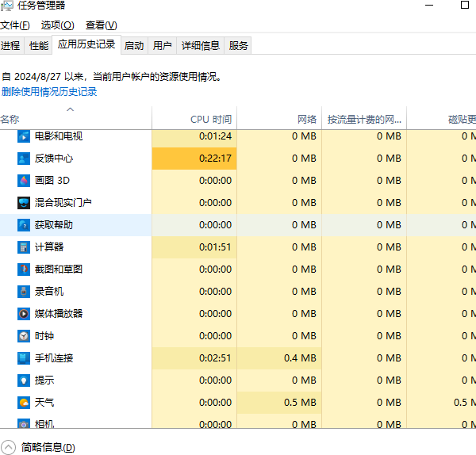Click the 手机连接 app icon
Image resolution: width=476 pixels, height=455 pixels.
tap(24, 358)
